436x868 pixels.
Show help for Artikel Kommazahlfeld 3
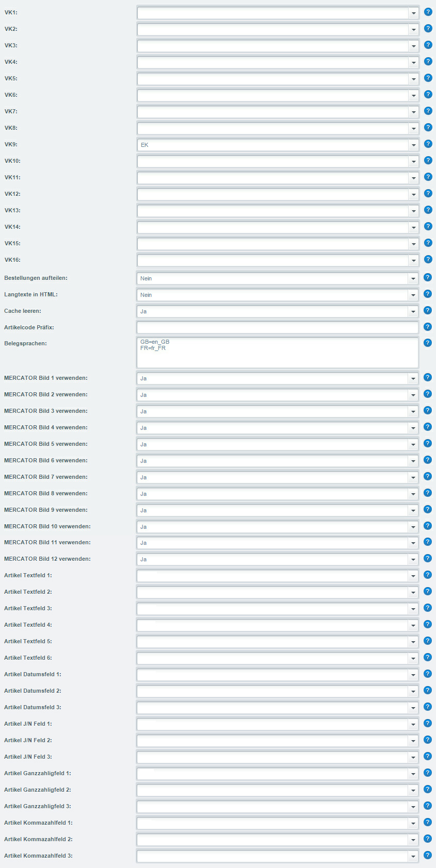pos(428,855)
